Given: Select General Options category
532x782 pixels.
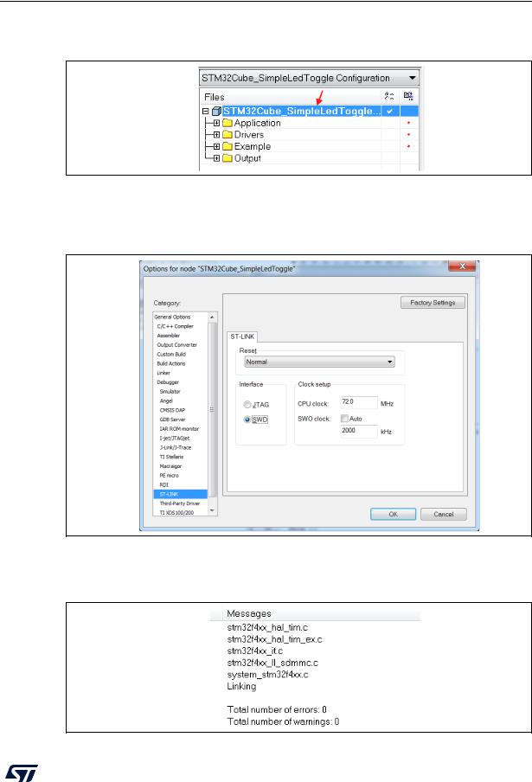Looking at the screenshot, I should [172, 317].
